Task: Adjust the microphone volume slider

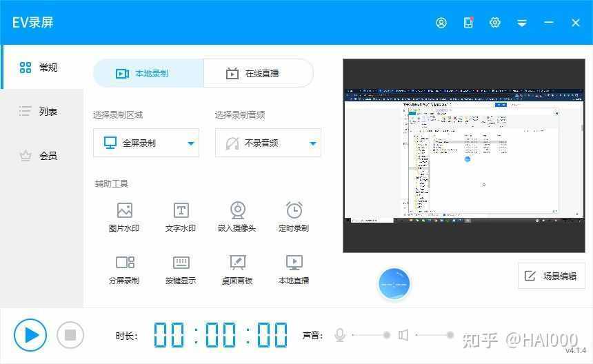Action: click(x=371, y=335)
